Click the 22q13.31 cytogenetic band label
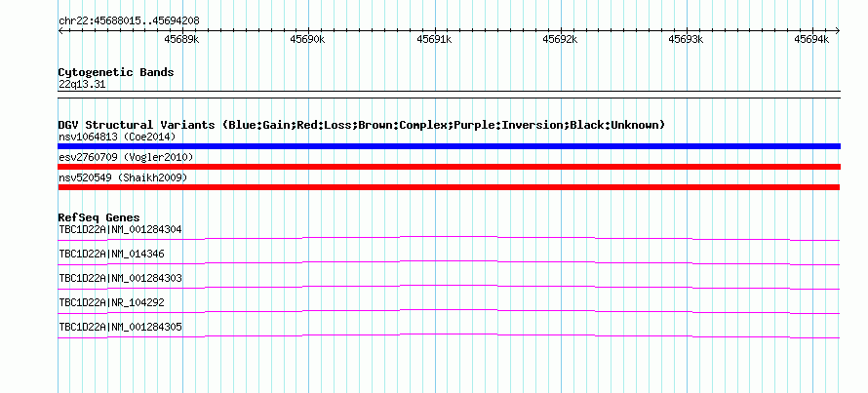The image size is (868, 393). click(82, 84)
